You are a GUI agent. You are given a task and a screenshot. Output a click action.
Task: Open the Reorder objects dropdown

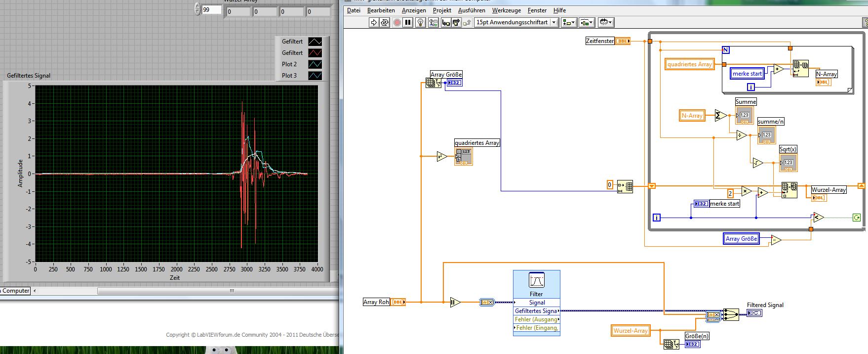[x=605, y=22]
